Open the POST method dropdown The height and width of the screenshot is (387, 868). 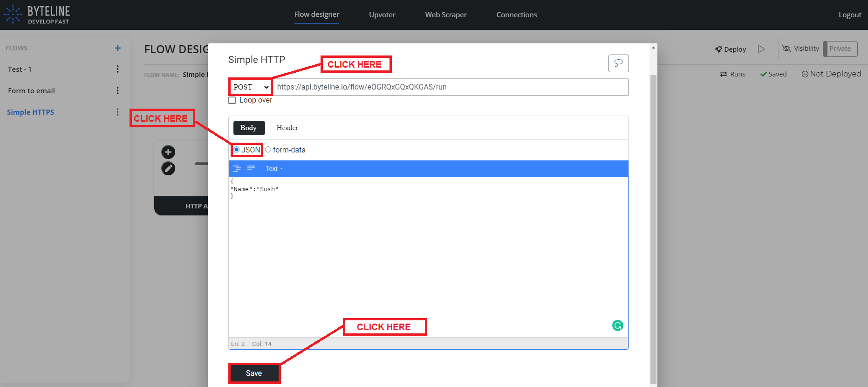tap(251, 87)
